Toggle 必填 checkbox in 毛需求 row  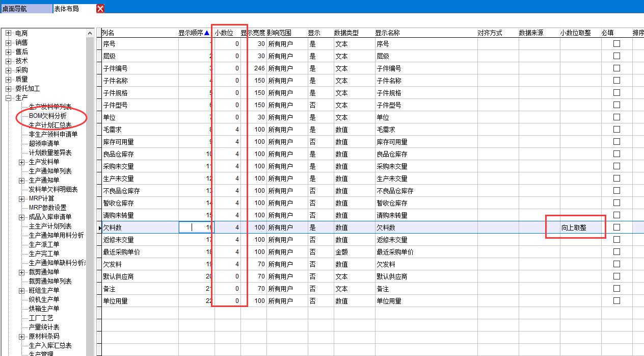pyautogui.click(x=616, y=130)
